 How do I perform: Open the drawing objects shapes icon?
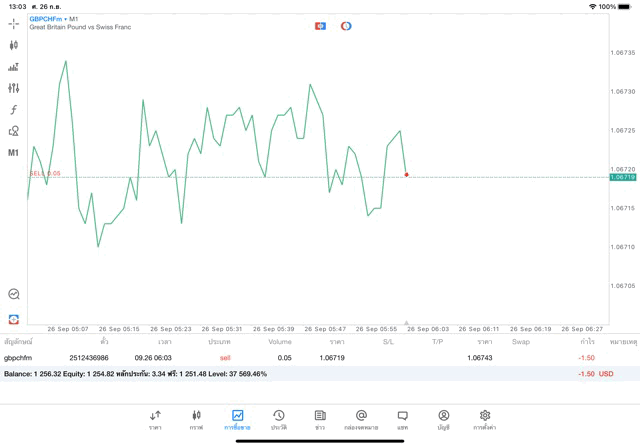coord(13,131)
